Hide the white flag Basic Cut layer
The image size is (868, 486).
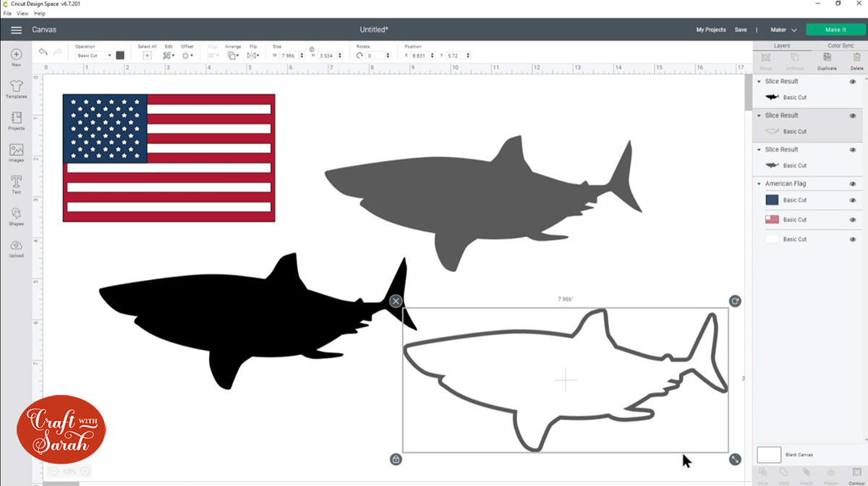[853, 239]
